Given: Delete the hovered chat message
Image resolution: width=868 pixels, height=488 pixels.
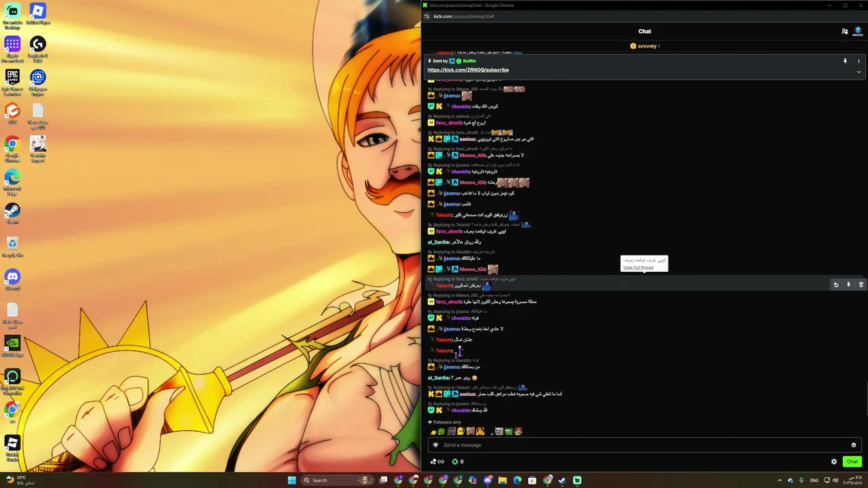Looking at the screenshot, I should point(861,285).
